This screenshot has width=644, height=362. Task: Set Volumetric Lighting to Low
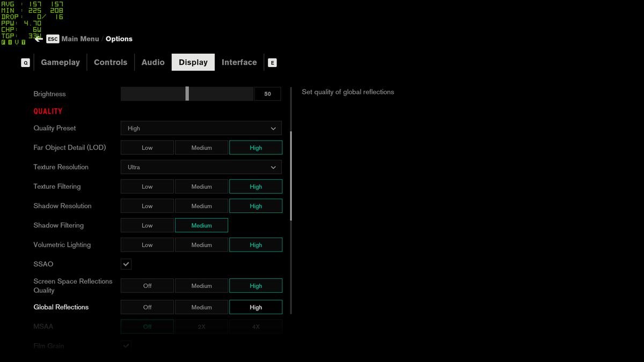click(x=147, y=245)
